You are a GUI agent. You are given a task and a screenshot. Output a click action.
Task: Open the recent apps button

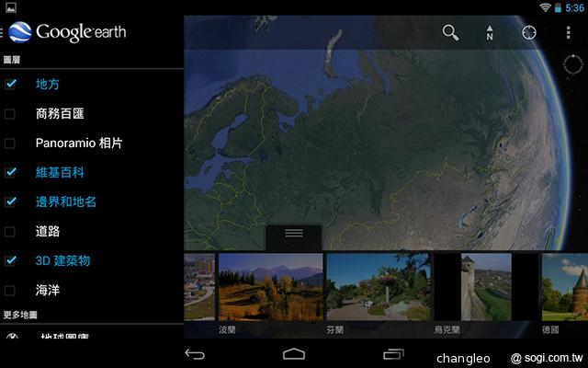pos(393,353)
